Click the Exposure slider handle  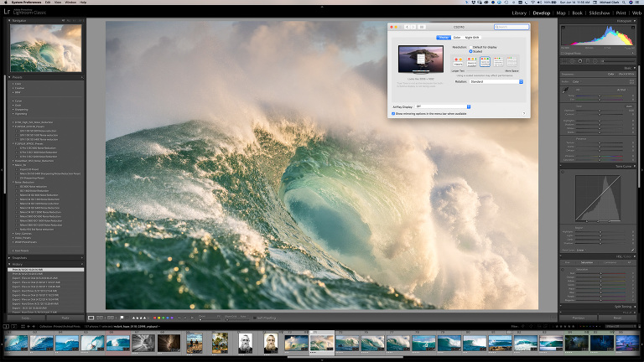600,111
